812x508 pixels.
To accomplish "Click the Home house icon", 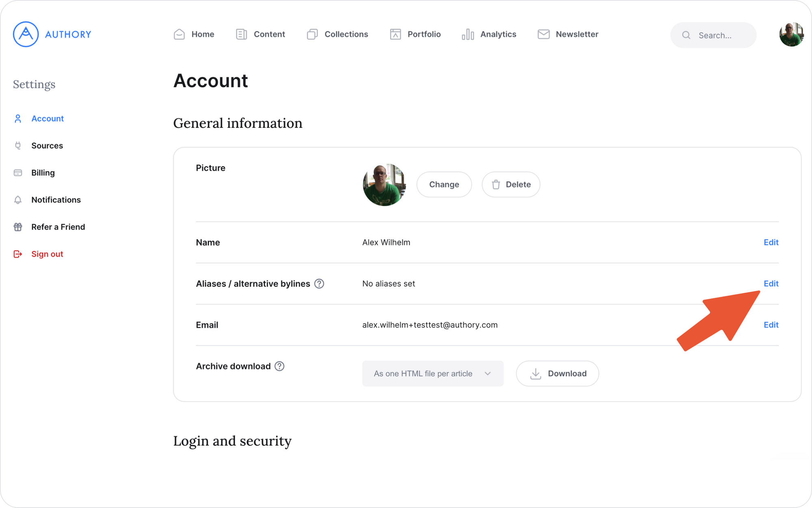I will 179,34.
